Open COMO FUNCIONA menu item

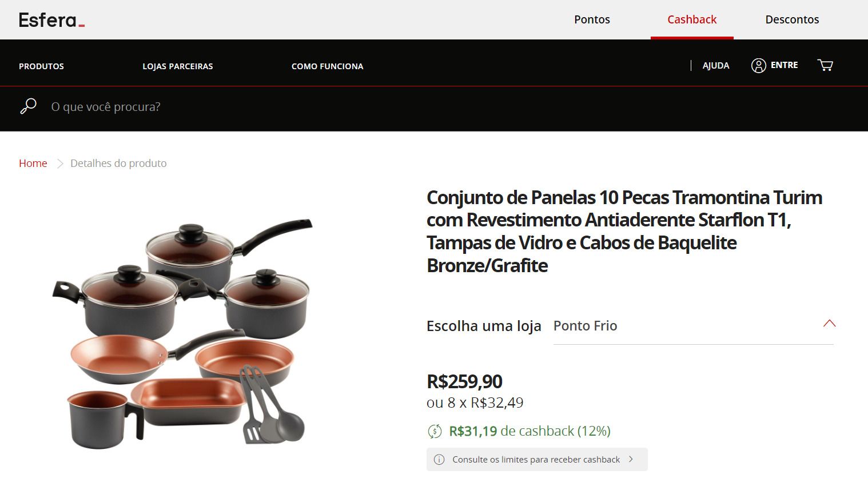(x=327, y=66)
